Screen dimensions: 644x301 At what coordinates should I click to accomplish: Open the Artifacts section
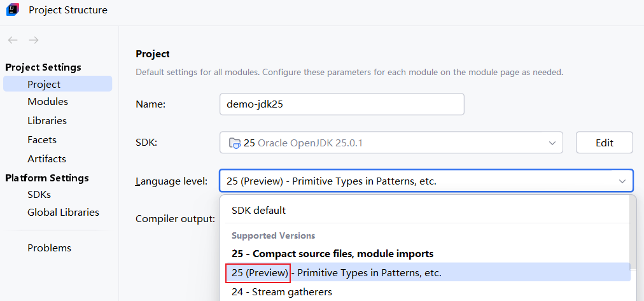coord(46,159)
